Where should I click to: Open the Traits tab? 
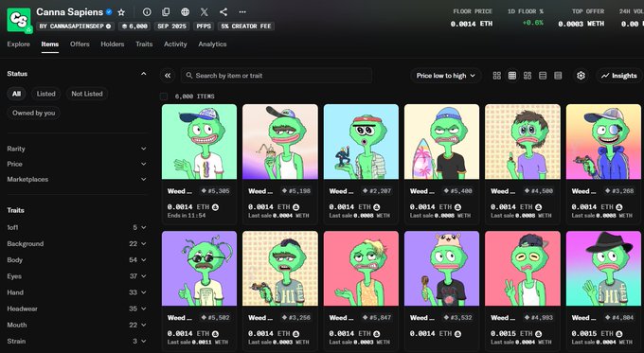[x=144, y=44]
